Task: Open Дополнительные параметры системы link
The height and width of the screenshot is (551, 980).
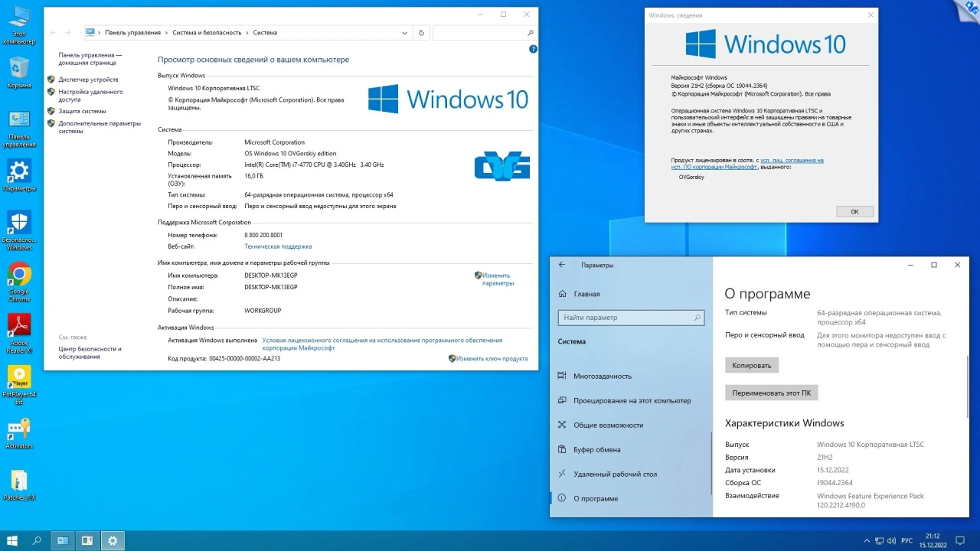Action: click(100, 127)
